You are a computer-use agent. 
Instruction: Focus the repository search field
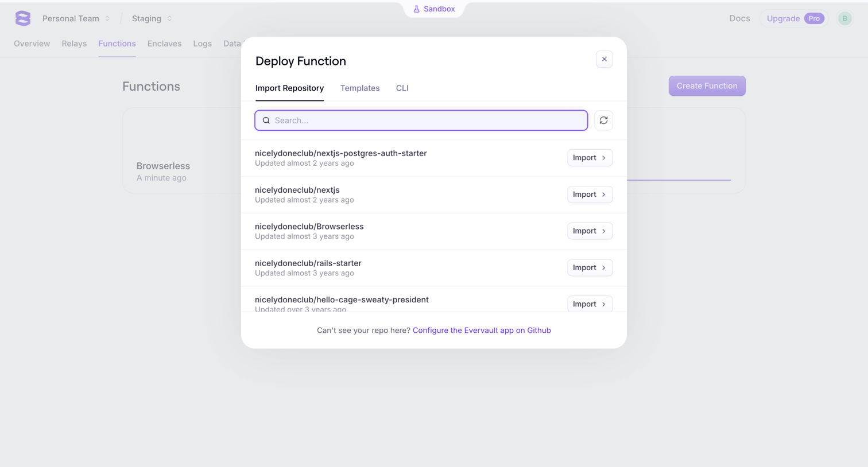(x=421, y=120)
